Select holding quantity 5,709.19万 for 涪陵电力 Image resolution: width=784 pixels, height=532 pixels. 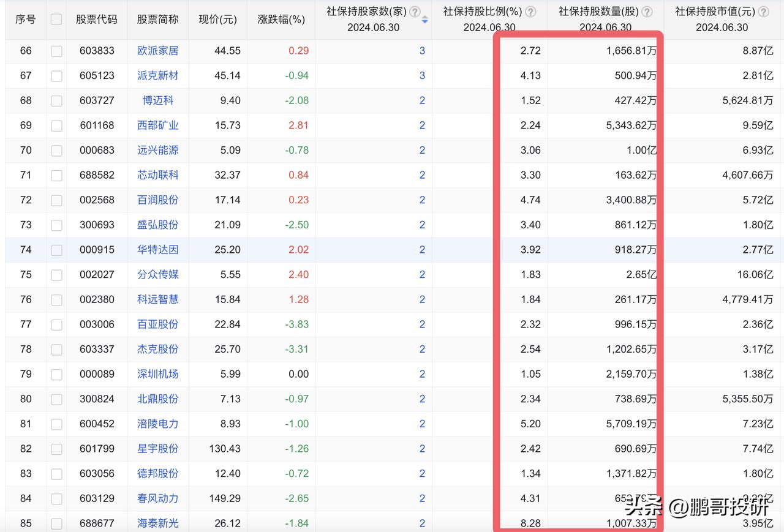630,424
